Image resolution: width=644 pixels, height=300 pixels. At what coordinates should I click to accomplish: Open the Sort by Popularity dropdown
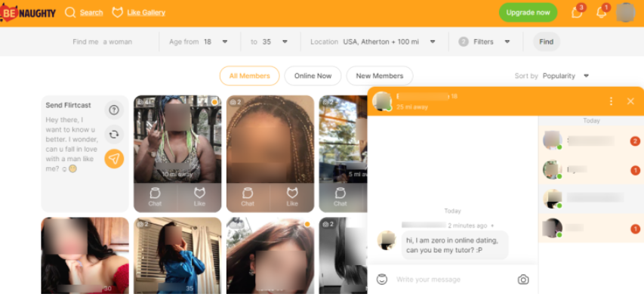[x=566, y=76]
